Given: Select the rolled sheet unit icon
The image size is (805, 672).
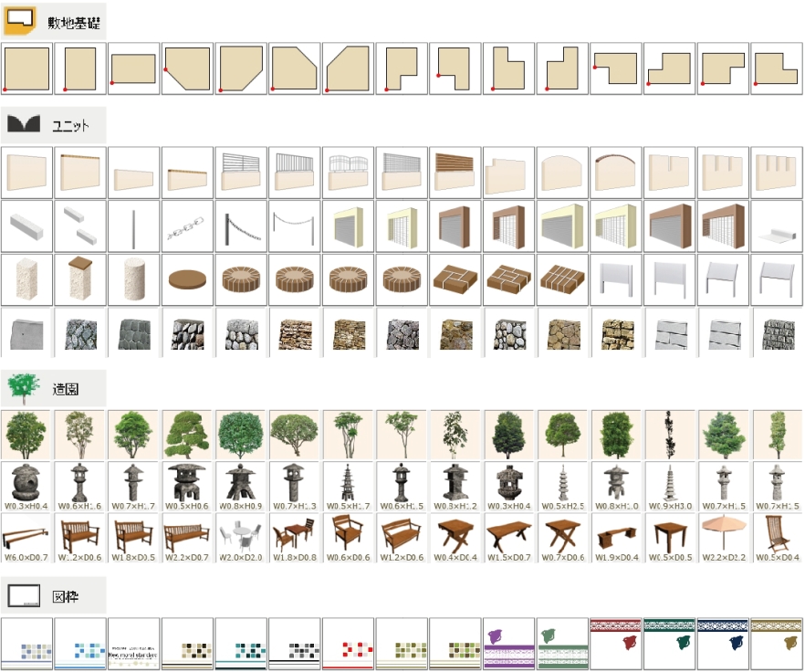Looking at the screenshot, I should (777, 226).
